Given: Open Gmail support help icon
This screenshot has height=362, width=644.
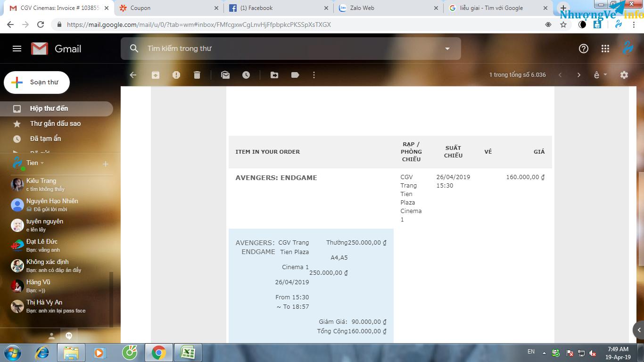Looking at the screenshot, I should tap(584, 49).
